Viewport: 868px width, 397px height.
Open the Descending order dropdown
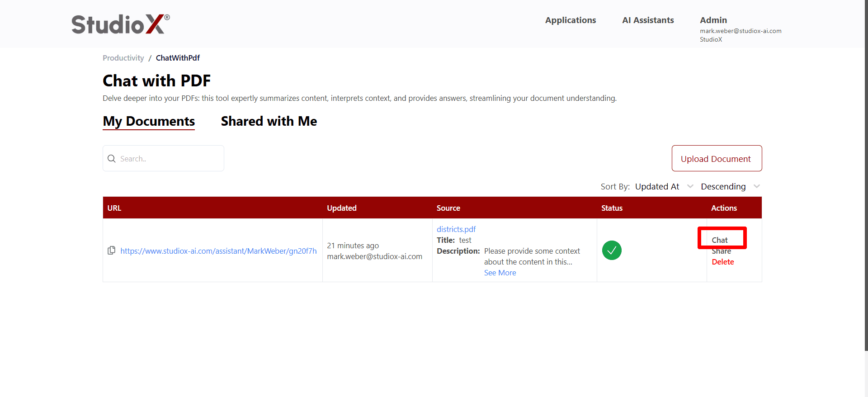pyautogui.click(x=730, y=186)
